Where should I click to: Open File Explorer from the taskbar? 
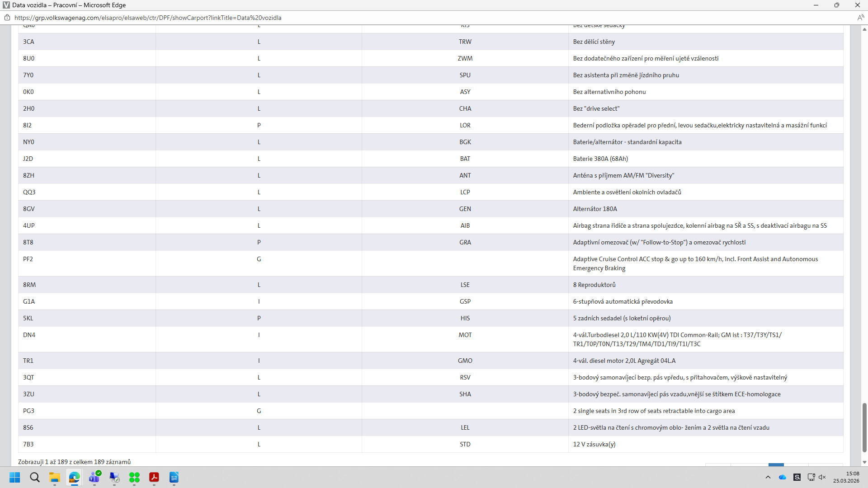click(55, 477)
